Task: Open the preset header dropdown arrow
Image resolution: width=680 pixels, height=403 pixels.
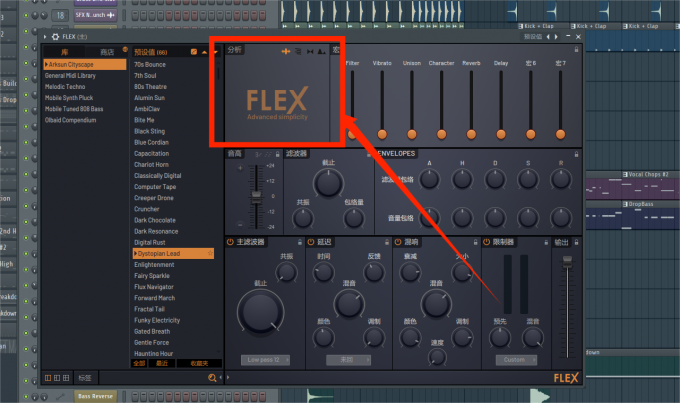Action: [x=215, y=52]
